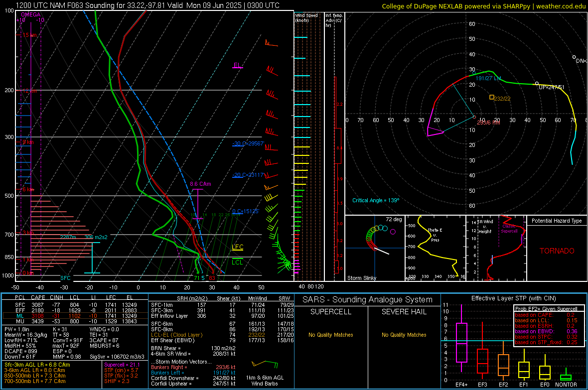Click the Corfidi Downshear = 242/80 kt line
Viewport: 588px width, 390px height.
(x=193, y=378)
